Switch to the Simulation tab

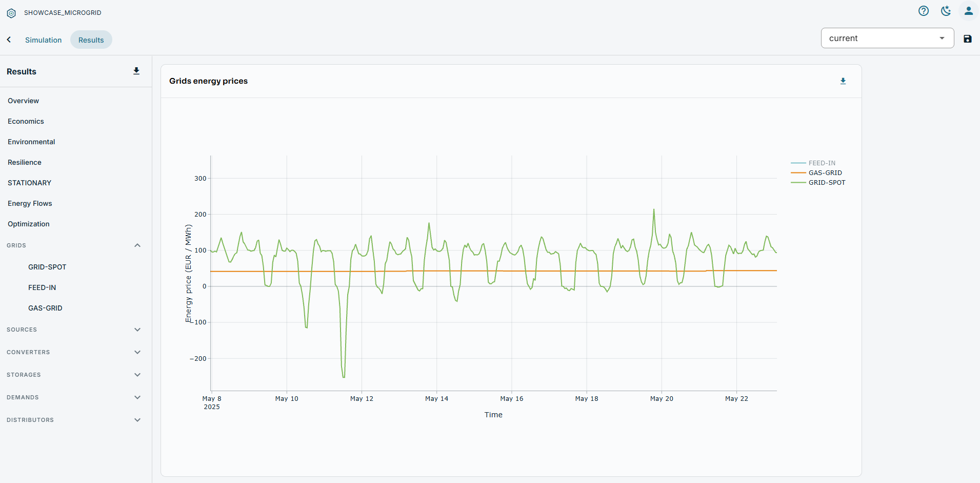tap(43, 40)
